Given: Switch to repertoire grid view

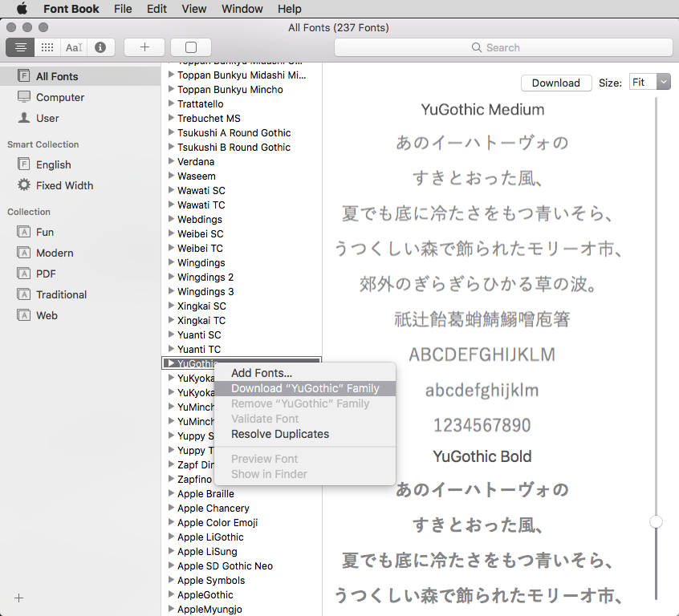Looking at the screenshot, I should [47, 47].
